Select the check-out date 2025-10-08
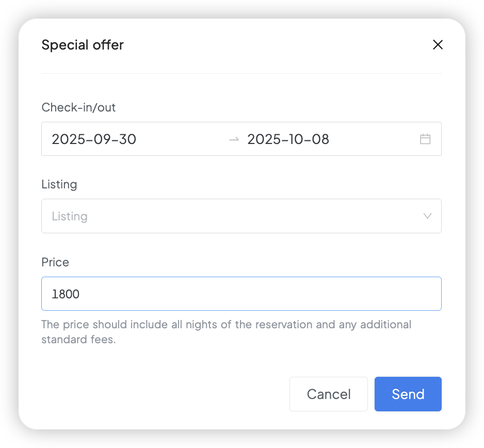Viewport: 484px width, 448px height. point(288,139)
